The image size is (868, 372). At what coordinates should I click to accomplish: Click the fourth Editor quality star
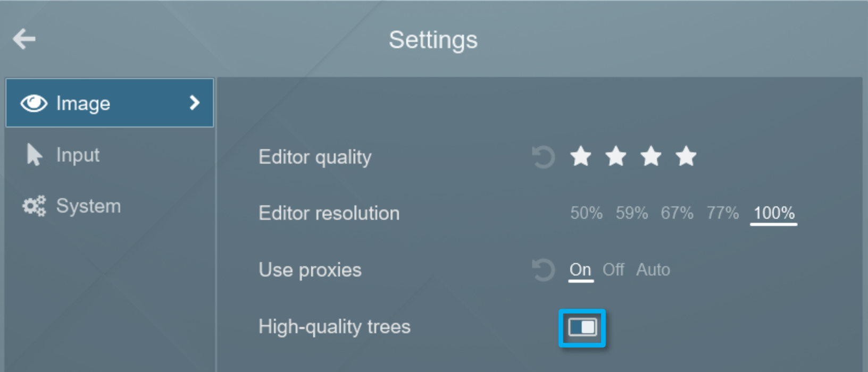(x=686, y=156)
